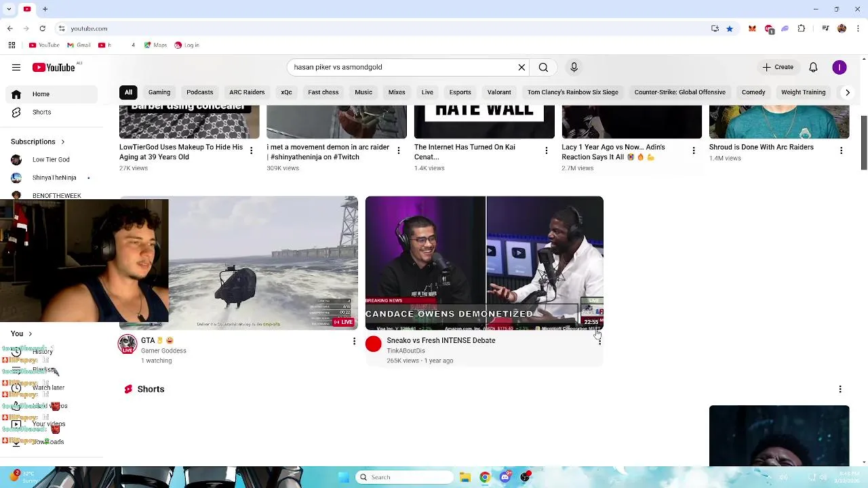868x488 pixels.
Task: Open Shorts section options menu
Action: pyautogui.click(x=840, y=389)
